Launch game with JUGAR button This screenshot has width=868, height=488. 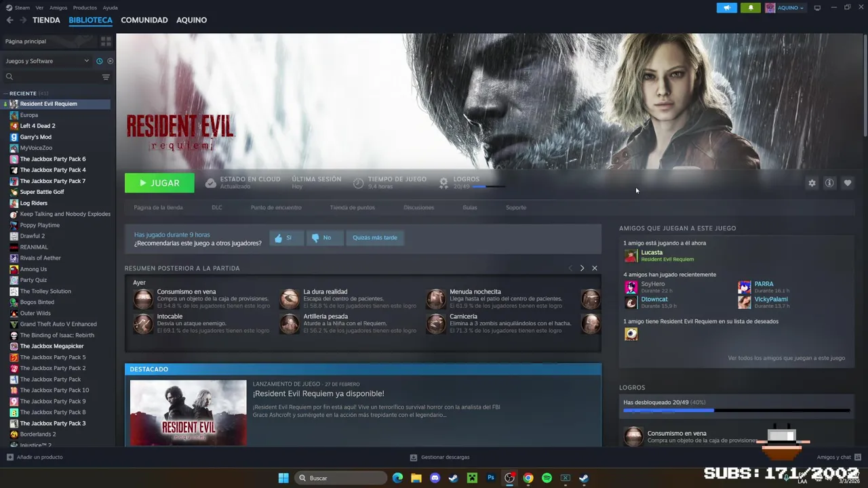(x=159, y=183)
